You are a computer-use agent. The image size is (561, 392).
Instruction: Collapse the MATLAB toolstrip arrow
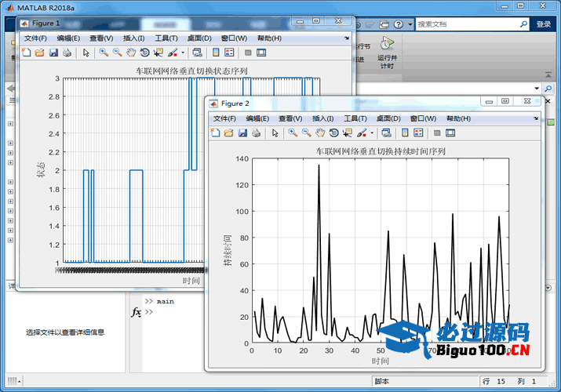[548, 75]
